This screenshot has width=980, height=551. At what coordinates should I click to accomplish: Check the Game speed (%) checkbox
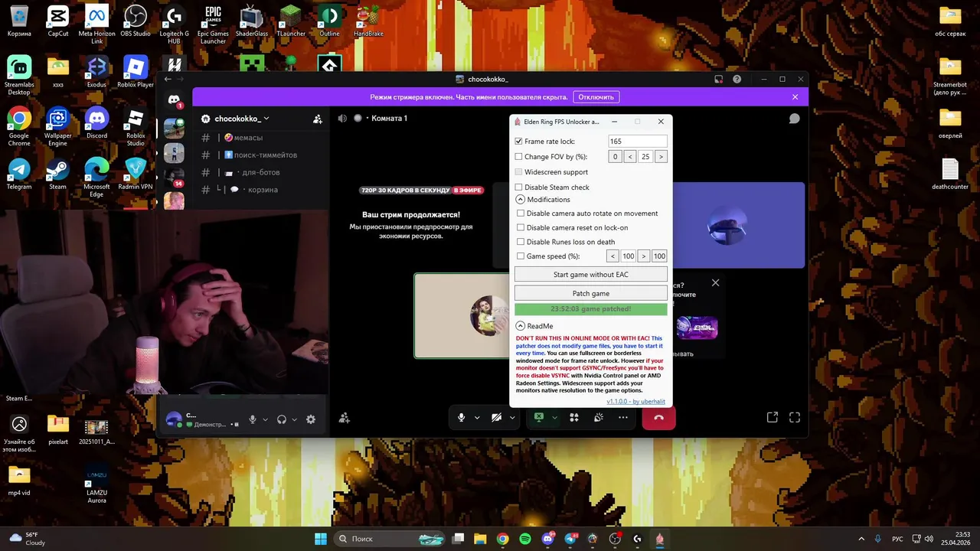(521, 256)
